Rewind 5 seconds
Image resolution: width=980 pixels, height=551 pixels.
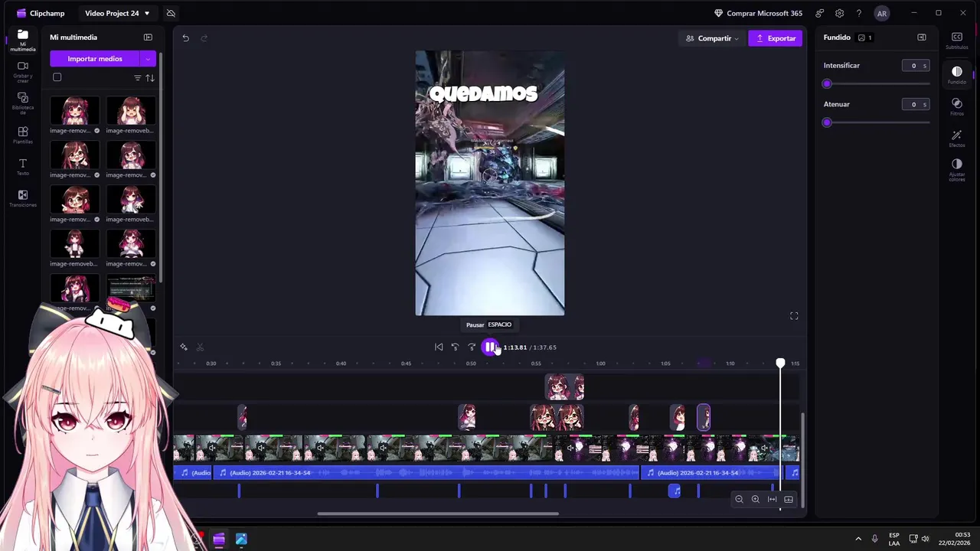point(455,347)
